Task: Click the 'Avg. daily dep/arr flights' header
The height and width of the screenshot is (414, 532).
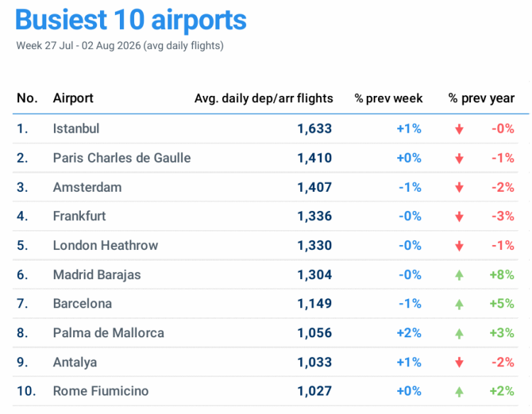Action: coord(264,98)
